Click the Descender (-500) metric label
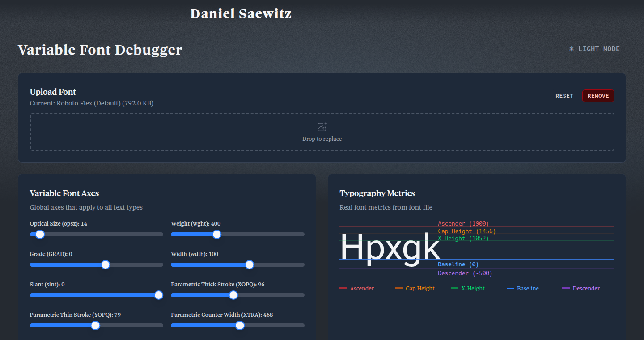Image resolution: width=644 pixels, height=340 pixels. (465, 273)
